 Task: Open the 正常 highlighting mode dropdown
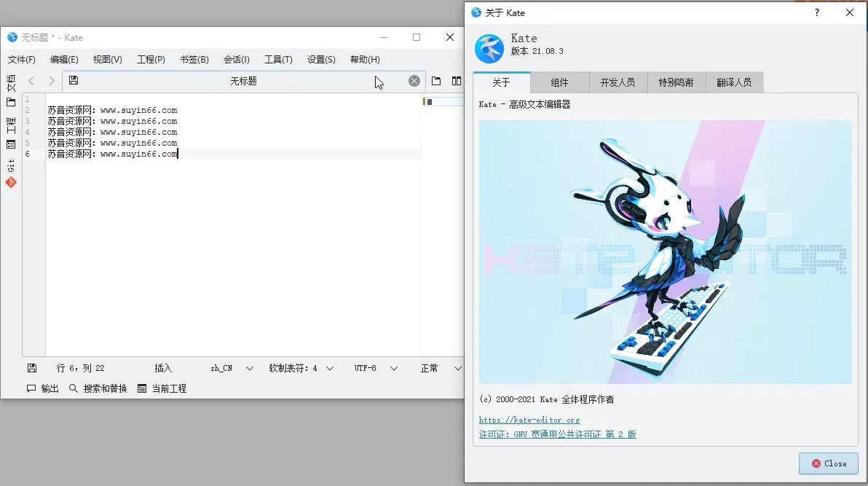(441, 368)
